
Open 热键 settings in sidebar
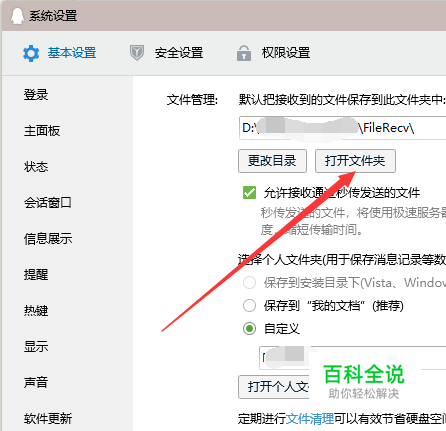36,311
